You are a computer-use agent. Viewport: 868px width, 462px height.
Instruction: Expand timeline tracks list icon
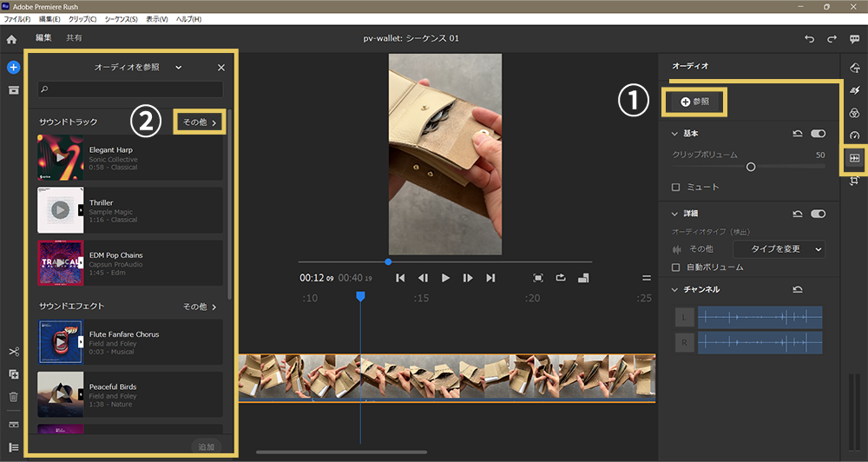point(14,447)
